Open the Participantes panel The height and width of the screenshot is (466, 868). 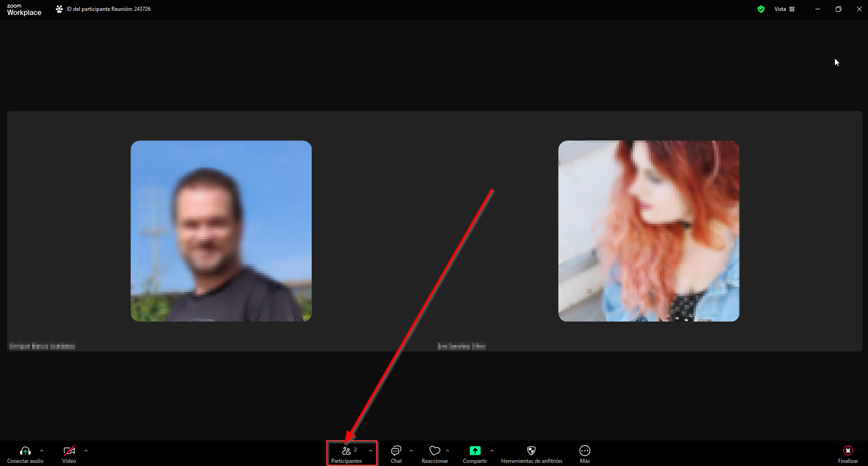pyautogui.click(x=347, y=453)
